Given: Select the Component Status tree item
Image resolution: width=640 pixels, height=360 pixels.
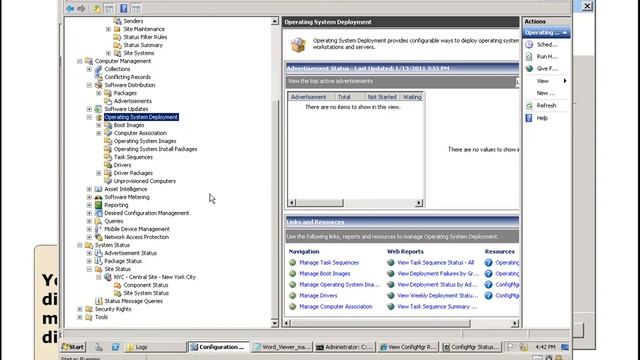Looking at the screenshot, I should pos(146,285).
